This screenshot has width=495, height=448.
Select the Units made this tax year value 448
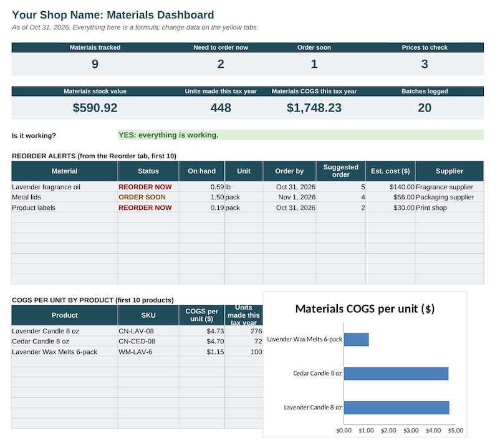221,108
